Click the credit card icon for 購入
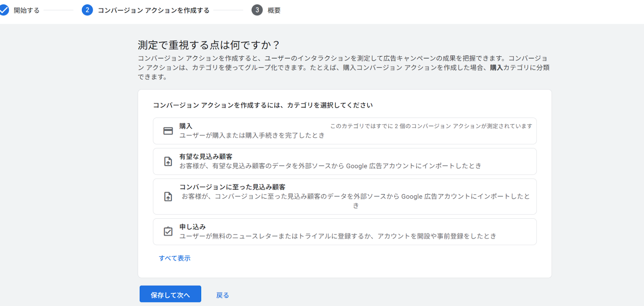 (168, 131)
